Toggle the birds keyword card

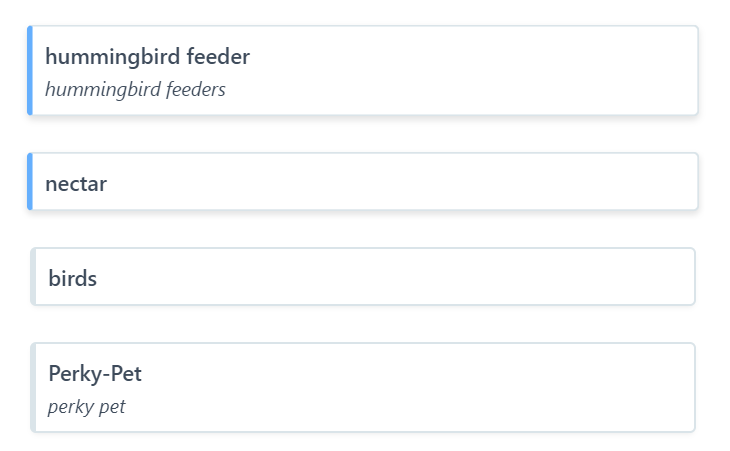coord(362,277)
